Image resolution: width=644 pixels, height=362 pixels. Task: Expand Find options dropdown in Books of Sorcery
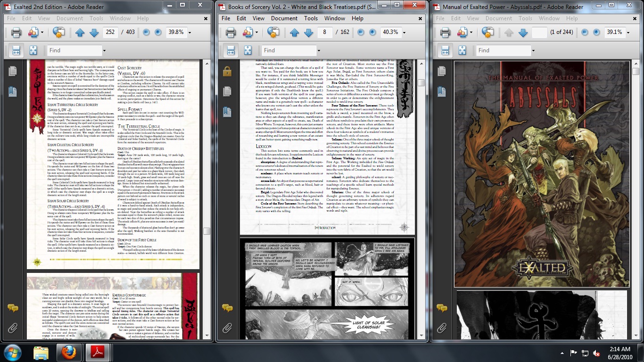(319, 50)
